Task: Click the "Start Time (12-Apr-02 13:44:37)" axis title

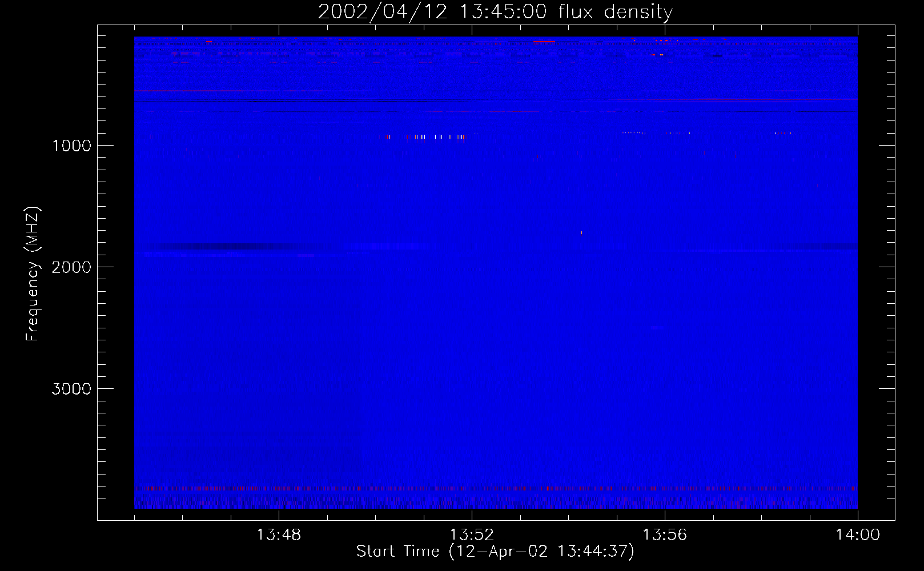Action: (x=495, y=552)
